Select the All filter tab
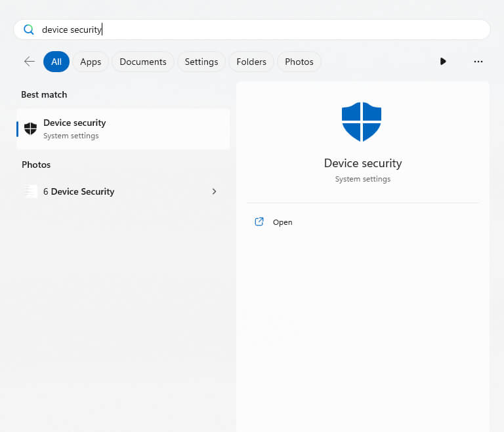The height and width of the screenshot is (432, 504). [56, 62]
